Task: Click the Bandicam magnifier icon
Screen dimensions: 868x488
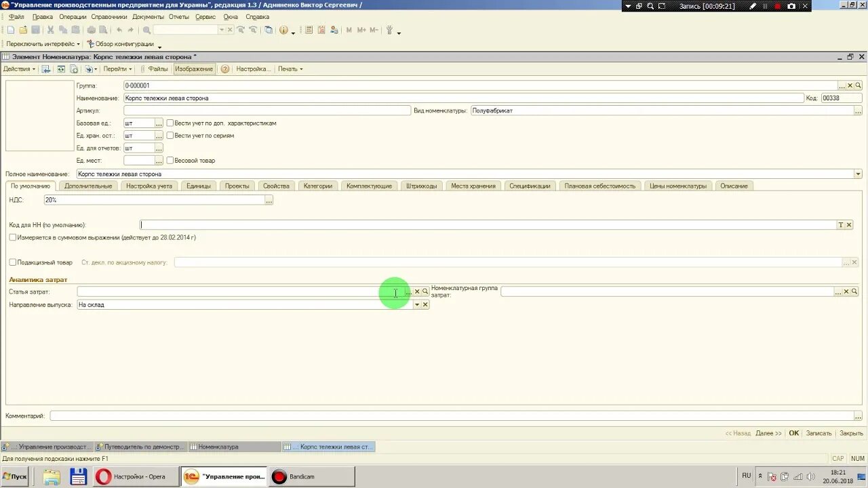Action: [x=650, y=6]
